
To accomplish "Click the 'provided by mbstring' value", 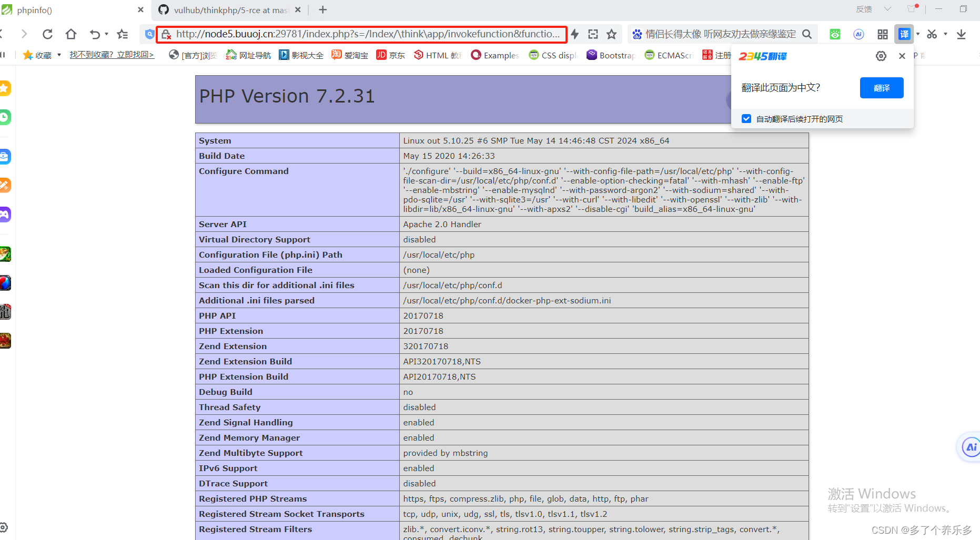I will (446, 453).
